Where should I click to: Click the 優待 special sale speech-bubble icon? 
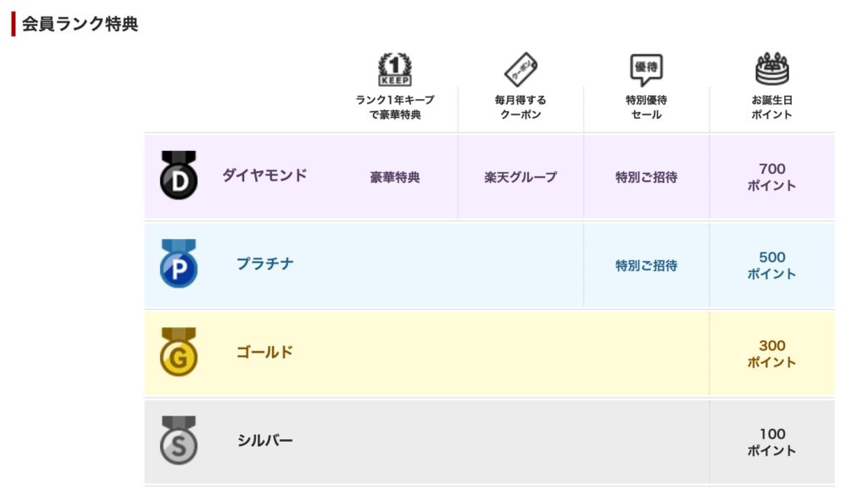[x=646, y=70]
